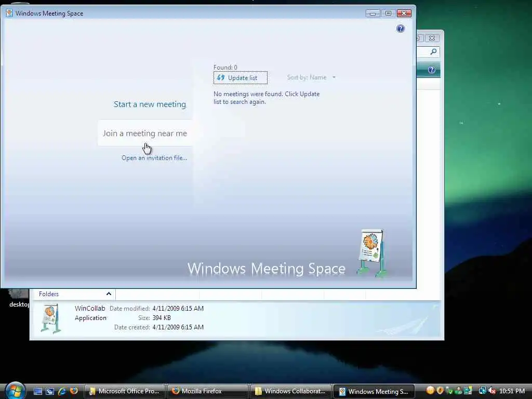This screenshot has height=399, width=532.
Task: Collapse the Folders pane in Explorer window
Action: 109,294
